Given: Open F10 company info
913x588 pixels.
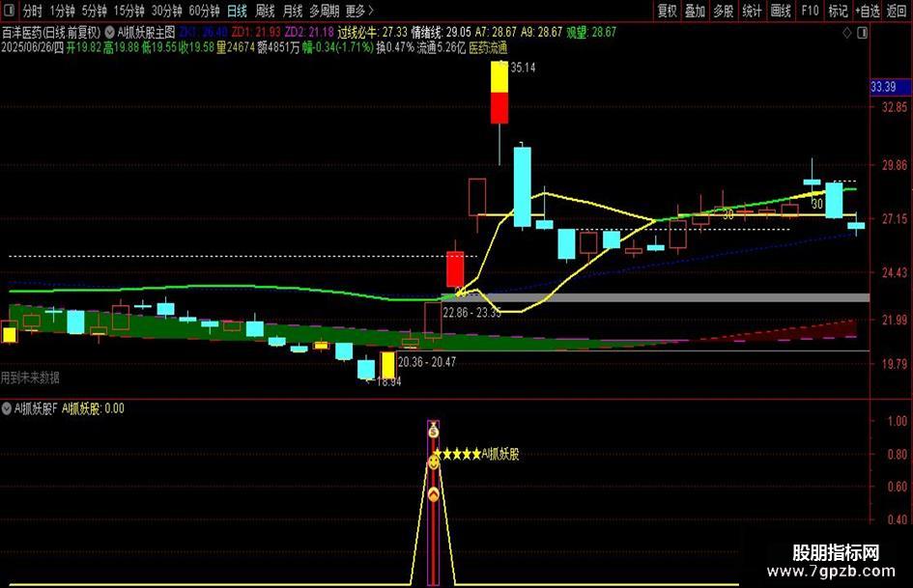Looking at the screenshot, I should (810, 11).
